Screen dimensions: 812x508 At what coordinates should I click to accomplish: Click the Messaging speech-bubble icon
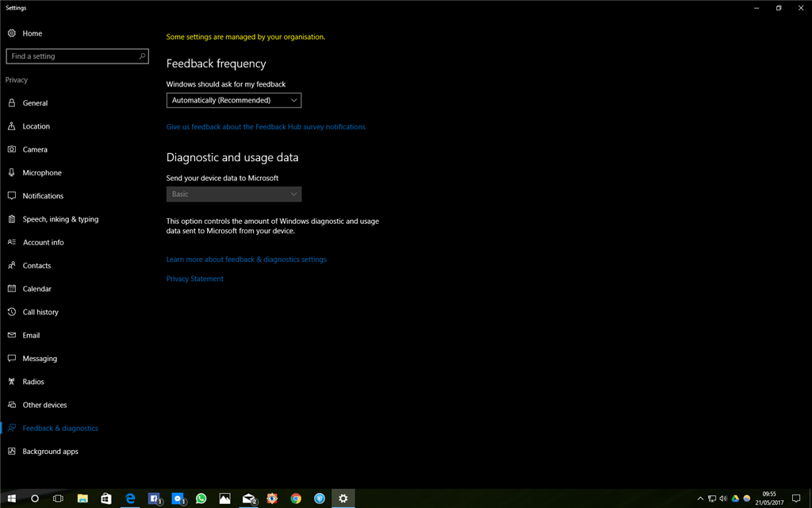click(11, 358)
